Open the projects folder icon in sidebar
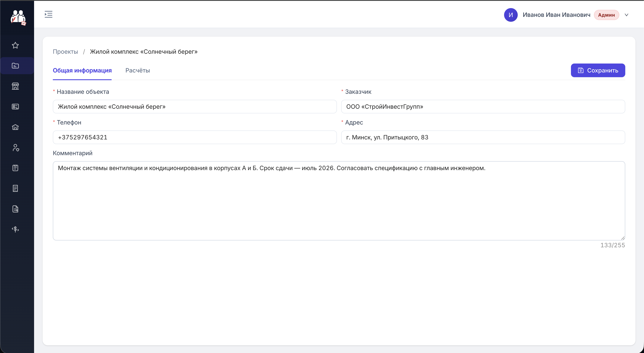 click(16, 65)
